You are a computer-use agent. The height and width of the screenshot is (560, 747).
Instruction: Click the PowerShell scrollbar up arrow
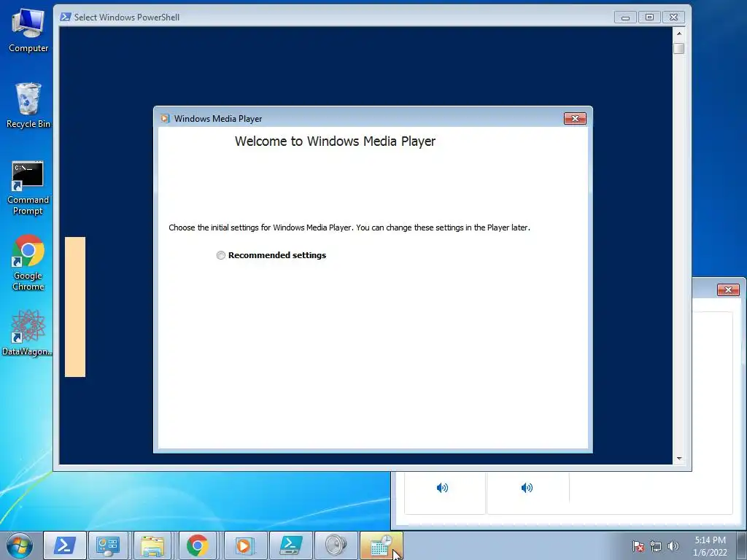(679, 34)
